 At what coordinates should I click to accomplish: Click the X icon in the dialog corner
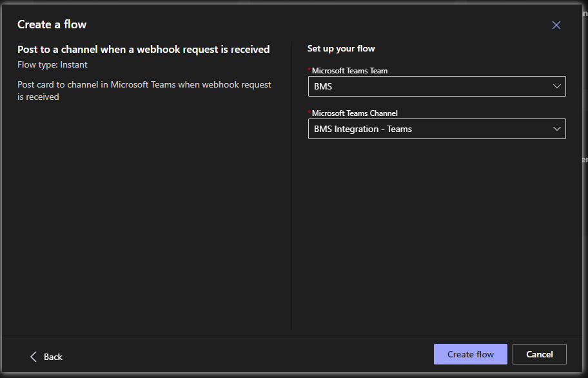point(556,25)
